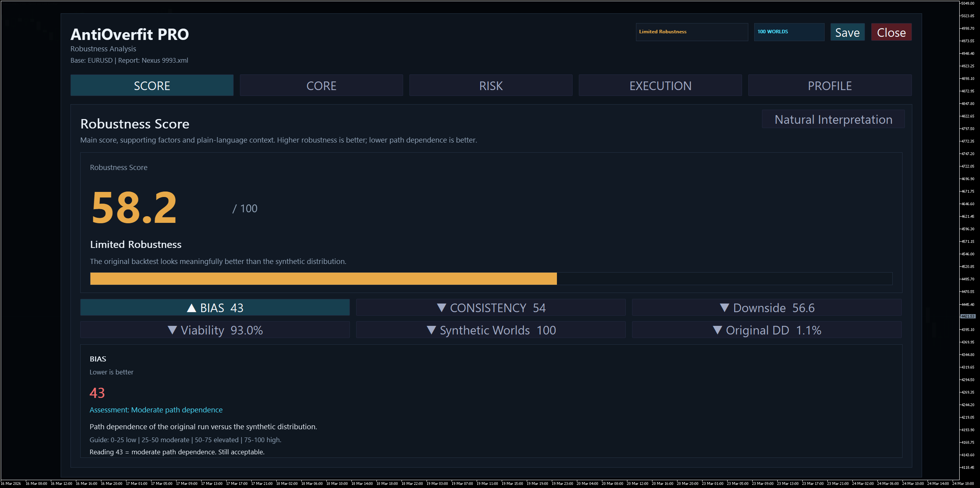The width and height of the screenshot is (980, 488).
Task: Expand the Original DD 1.1% factor
Action: (766, 330)
